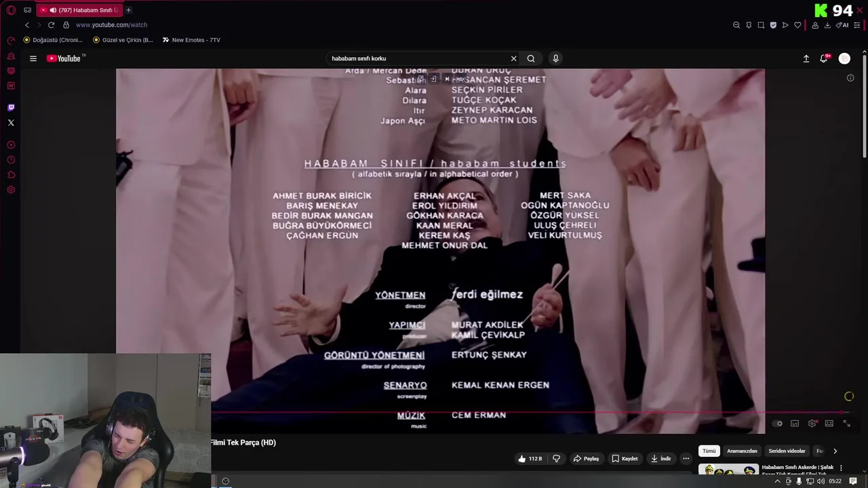Open the Aria AI assistant button

click(842, 25)
